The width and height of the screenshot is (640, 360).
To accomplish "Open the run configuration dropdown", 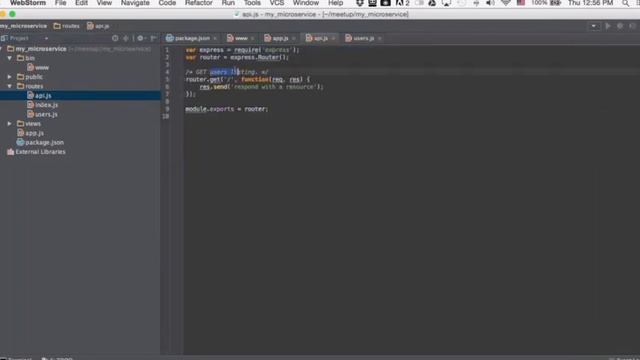I will pyautogui.click(x=594, y=26).
